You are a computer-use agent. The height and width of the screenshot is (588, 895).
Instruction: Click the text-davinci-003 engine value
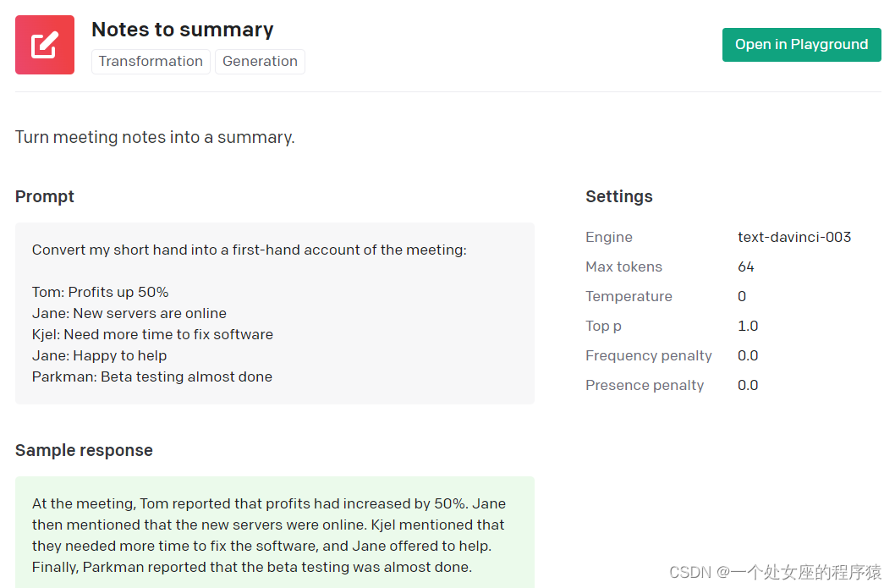pos(794,238)
